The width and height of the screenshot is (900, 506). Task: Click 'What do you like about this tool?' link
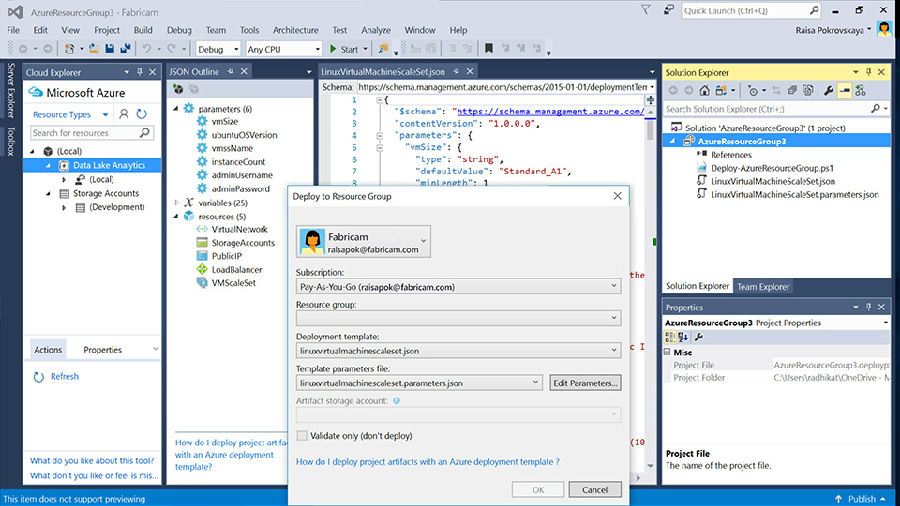click(92, 460)
